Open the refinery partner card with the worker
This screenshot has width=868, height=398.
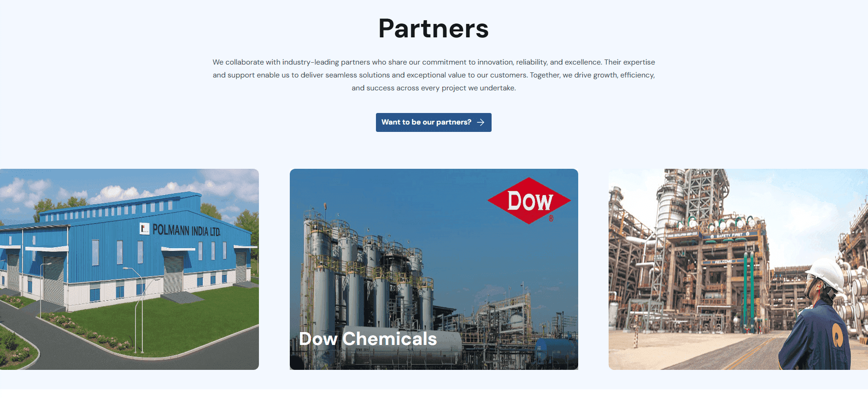[738, 269]
